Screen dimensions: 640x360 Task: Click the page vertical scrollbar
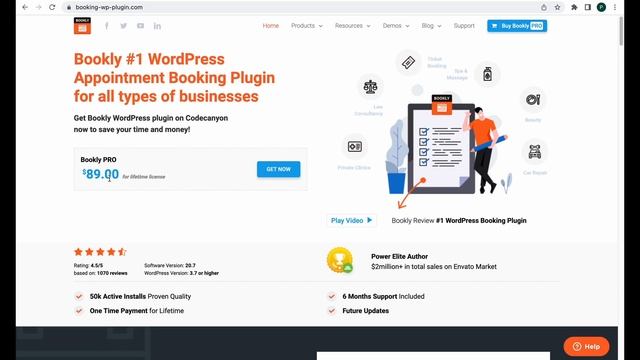(x=621, y=31)
